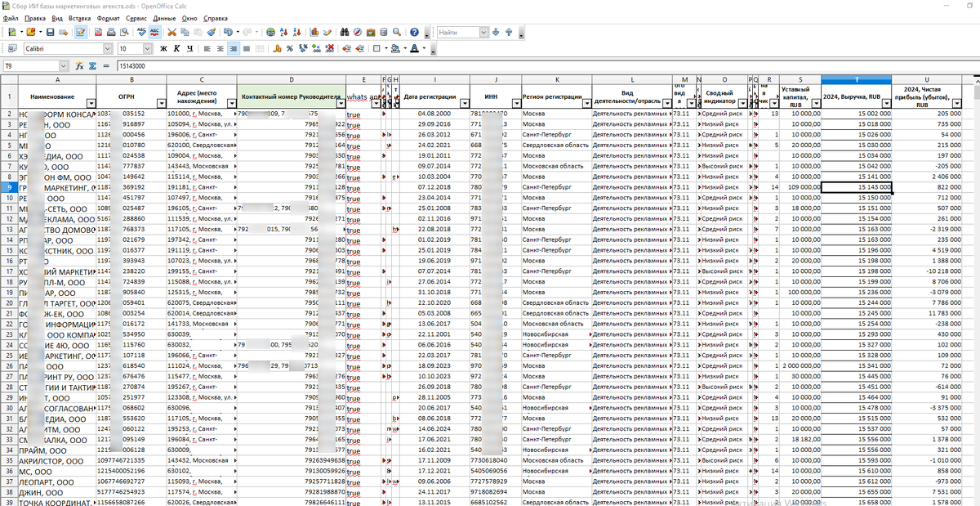Open the Font Color A button
980x506 pixels.
[415, 48]
